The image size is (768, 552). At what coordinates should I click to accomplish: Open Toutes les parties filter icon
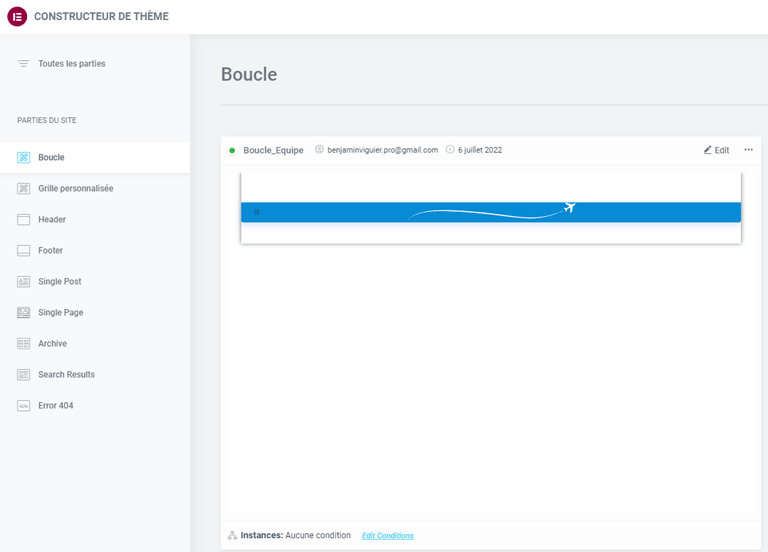click(x=23, y=64)
